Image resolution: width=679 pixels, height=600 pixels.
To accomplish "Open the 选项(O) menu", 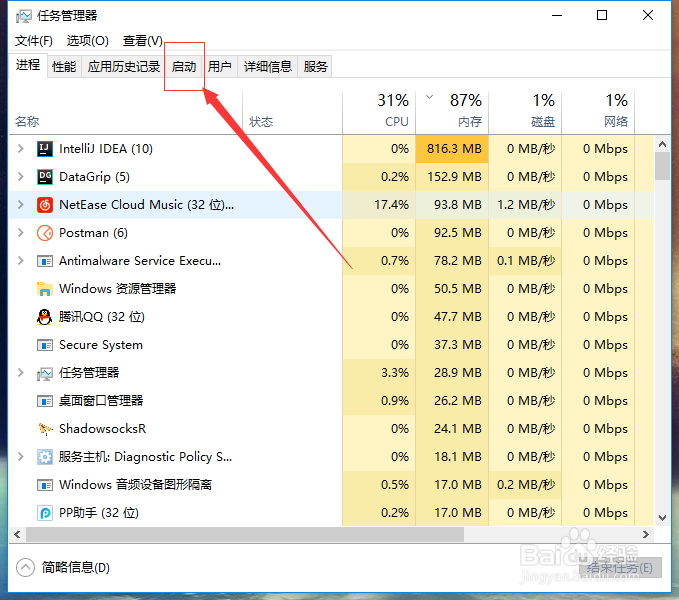I will pyautogui.click(x=87, y=41).
